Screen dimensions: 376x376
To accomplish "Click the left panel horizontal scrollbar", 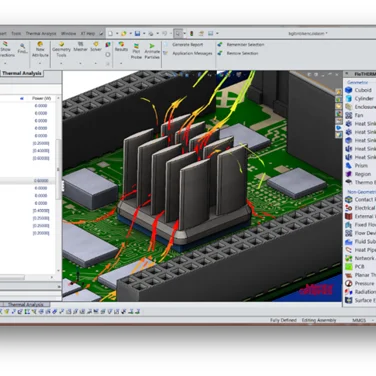I will pyautogui.click(x=27, y=277).
